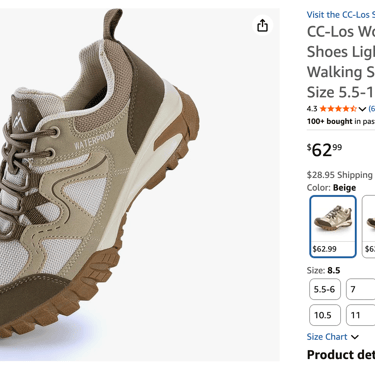375x366 pixels.
Task: Open the Visit the CC-Los Store link
Action: point(341,15)
